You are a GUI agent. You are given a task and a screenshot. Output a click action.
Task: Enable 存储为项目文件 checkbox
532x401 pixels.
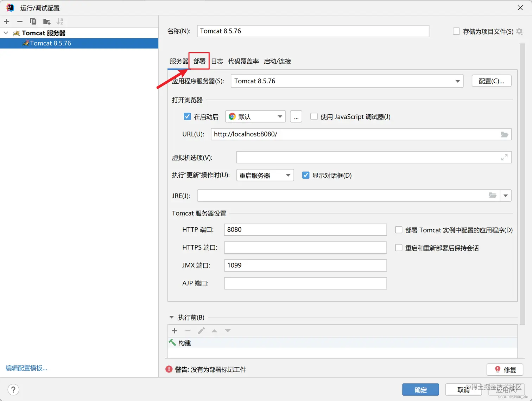(456, 31)
